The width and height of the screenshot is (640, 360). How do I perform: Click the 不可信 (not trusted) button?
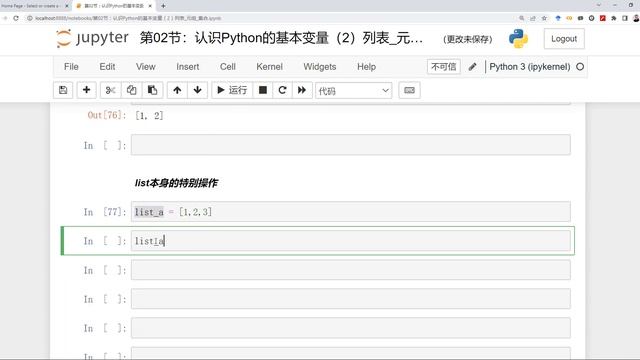(x=444, y=67)
